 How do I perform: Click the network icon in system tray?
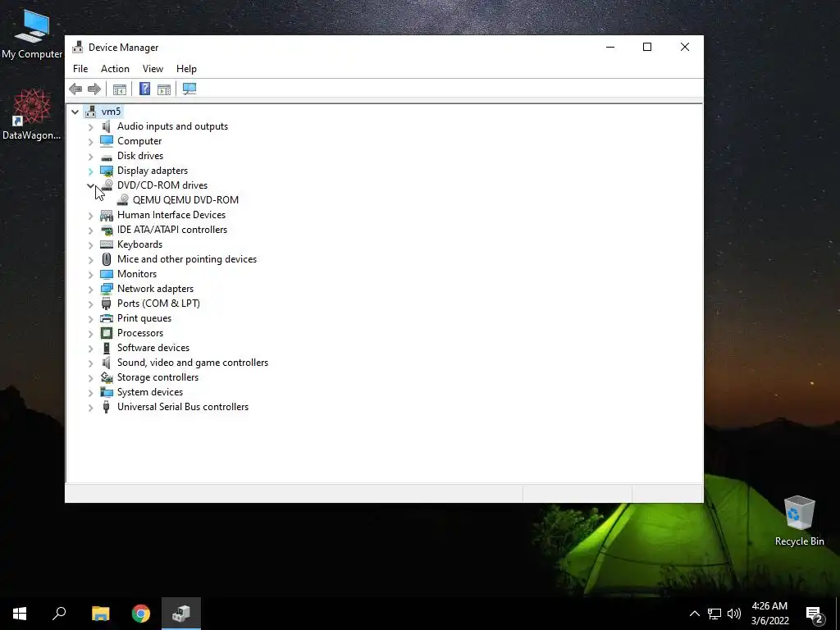coord(714,614)
